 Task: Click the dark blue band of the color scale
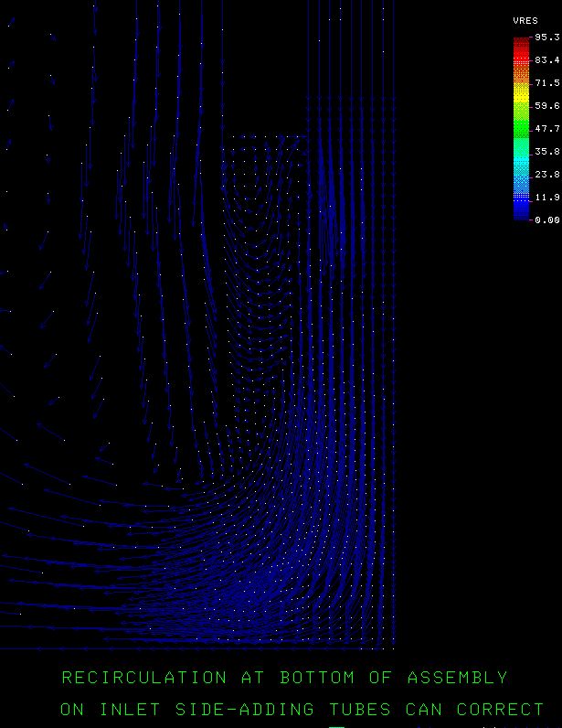point(521,210)
